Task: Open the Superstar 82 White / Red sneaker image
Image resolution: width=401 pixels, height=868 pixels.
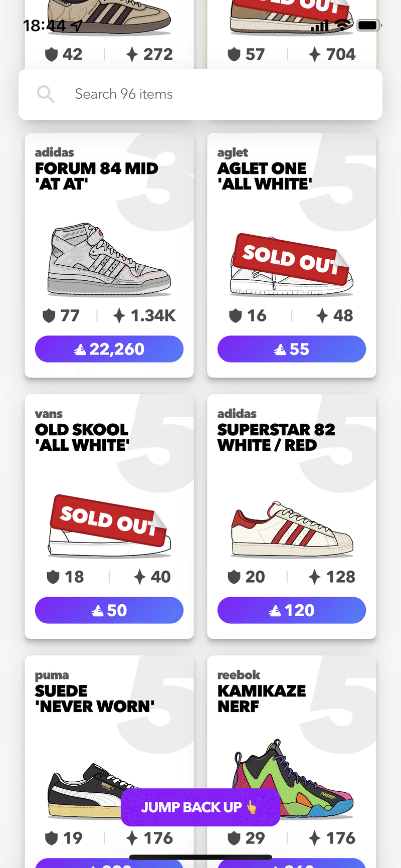Action: [291, 529]
